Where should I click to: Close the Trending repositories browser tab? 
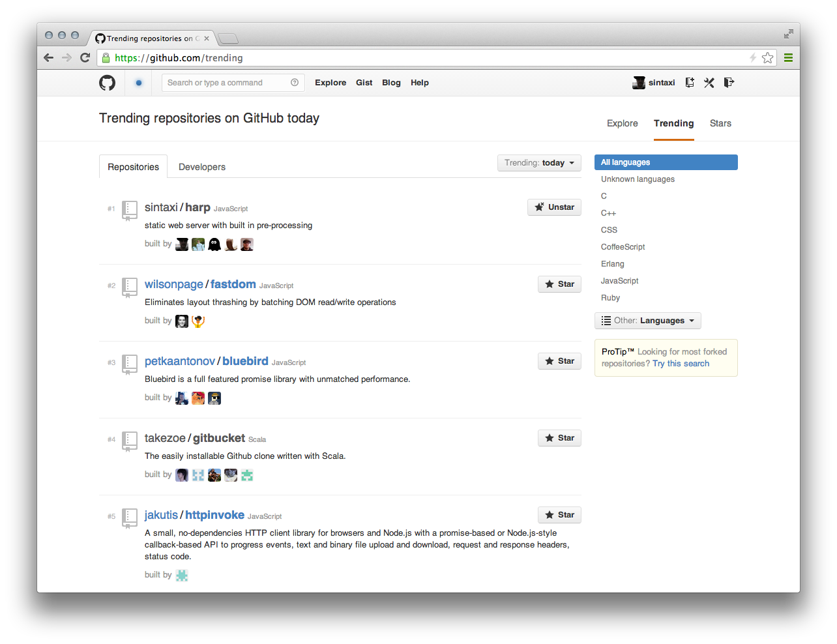[x=207, y=38]
